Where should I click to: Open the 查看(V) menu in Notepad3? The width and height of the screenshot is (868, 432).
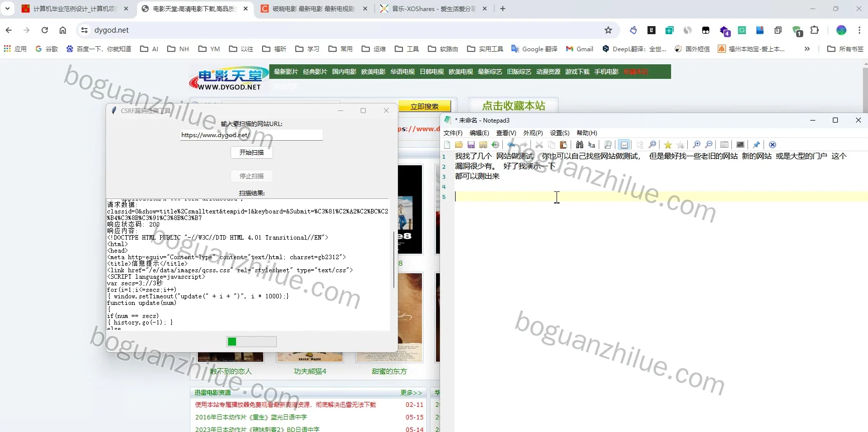coord(506,133)
